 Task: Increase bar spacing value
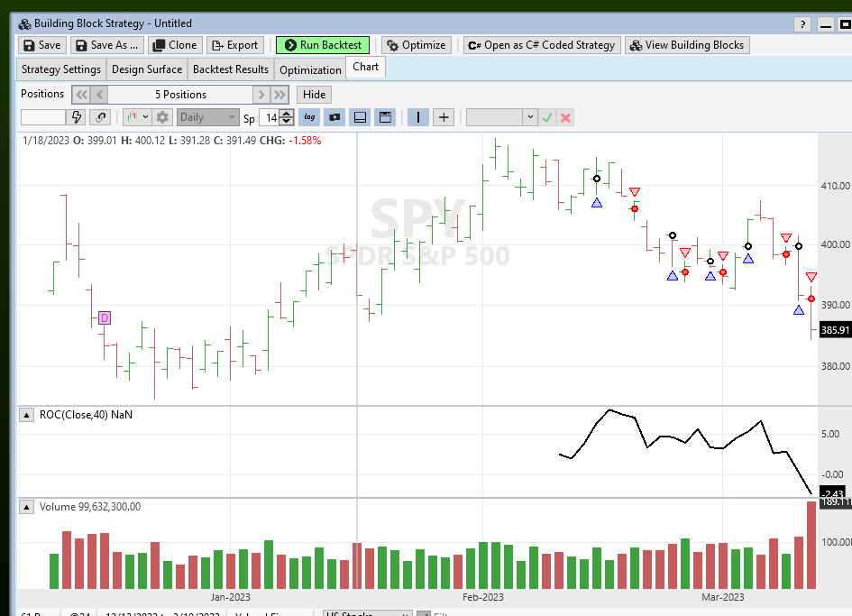coord(288,114)
